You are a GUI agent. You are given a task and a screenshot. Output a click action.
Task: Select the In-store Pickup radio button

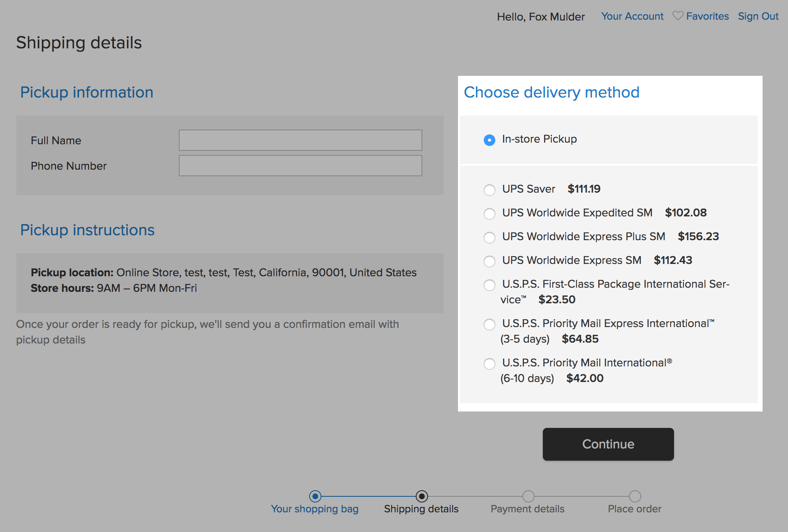489,140
